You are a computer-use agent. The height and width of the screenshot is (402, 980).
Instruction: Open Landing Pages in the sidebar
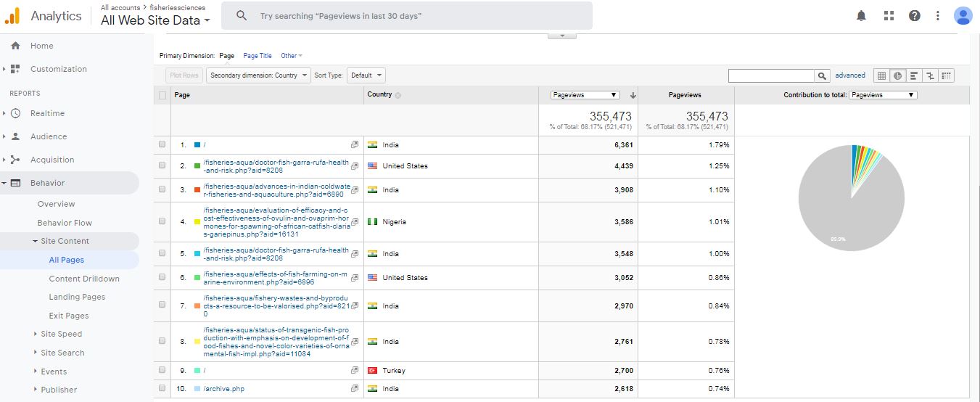pos(77,297)
